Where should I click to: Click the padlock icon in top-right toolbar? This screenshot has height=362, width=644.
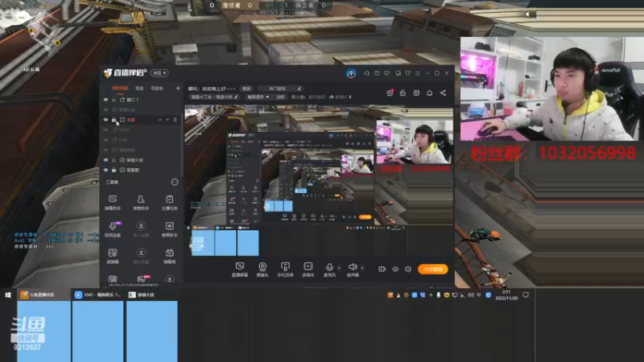tap(403, 93)
